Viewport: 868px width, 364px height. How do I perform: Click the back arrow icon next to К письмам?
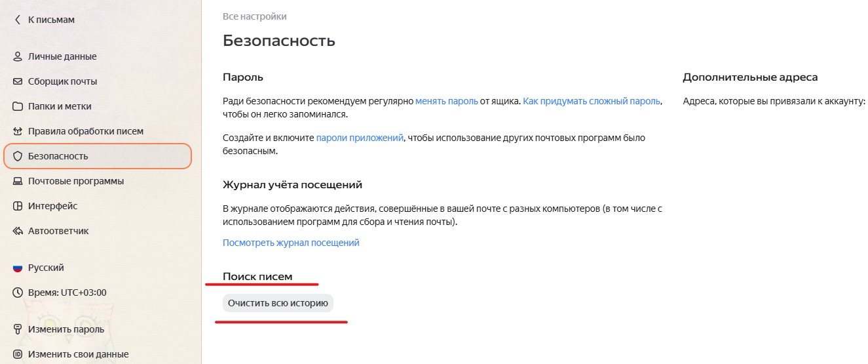18,20
